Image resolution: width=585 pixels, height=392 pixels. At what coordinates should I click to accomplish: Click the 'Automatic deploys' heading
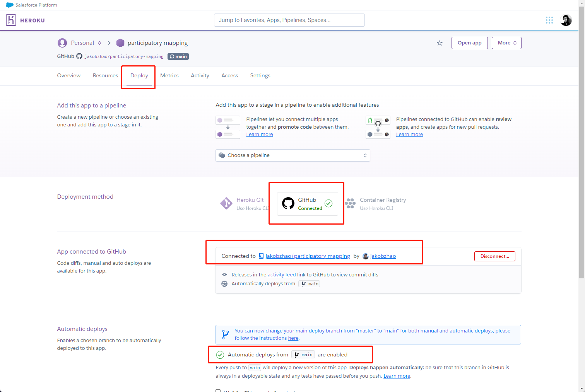click(x=82, y=329)
